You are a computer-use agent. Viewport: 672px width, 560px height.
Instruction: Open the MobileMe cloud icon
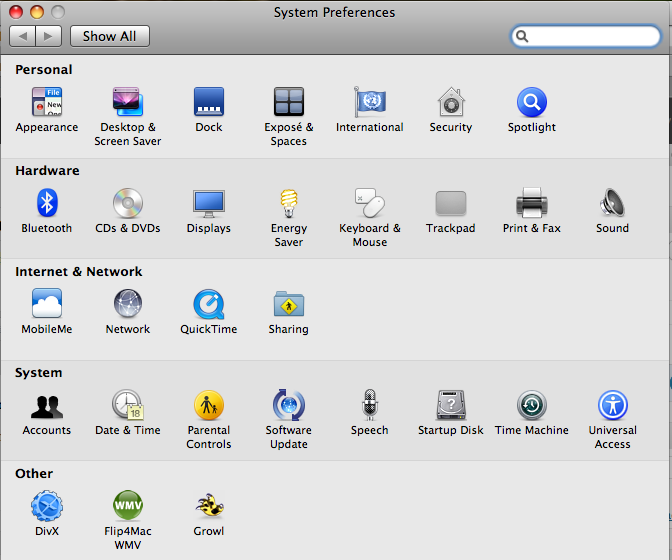(47, 303)
